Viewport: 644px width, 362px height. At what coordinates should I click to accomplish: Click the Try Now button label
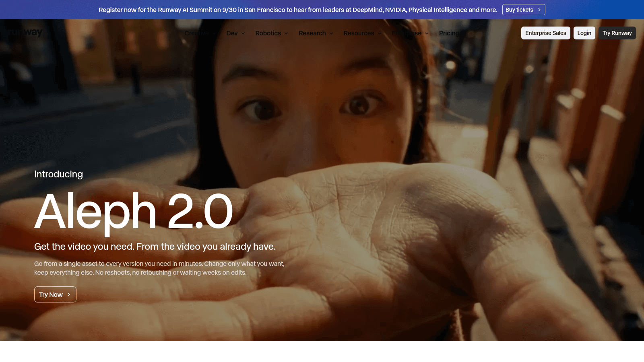(51, 294)
